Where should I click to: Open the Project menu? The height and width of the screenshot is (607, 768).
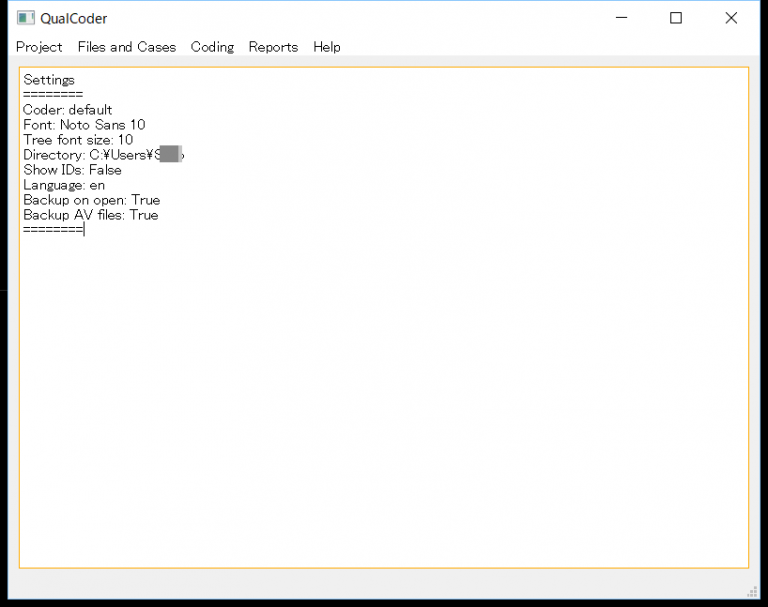[x=39, y=47]
